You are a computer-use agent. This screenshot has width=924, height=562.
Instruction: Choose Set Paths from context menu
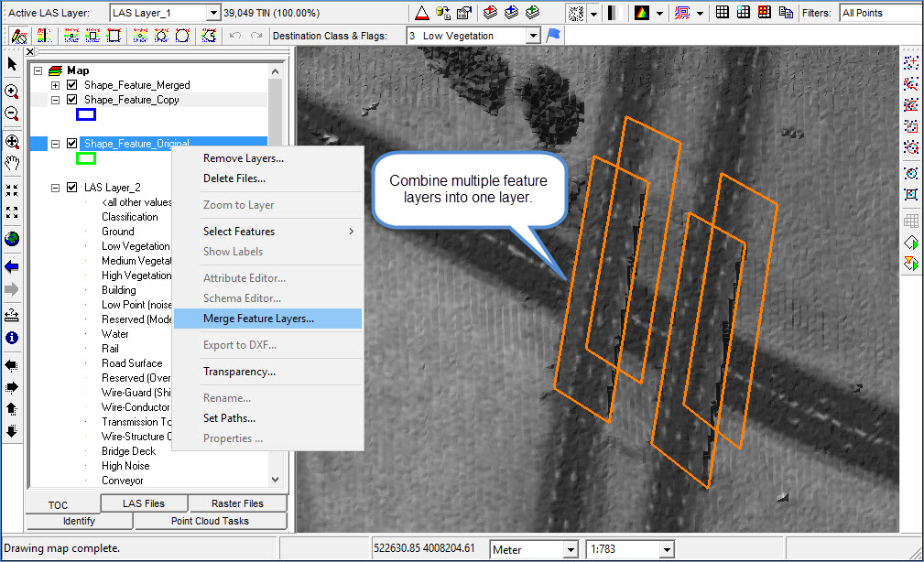267,418
